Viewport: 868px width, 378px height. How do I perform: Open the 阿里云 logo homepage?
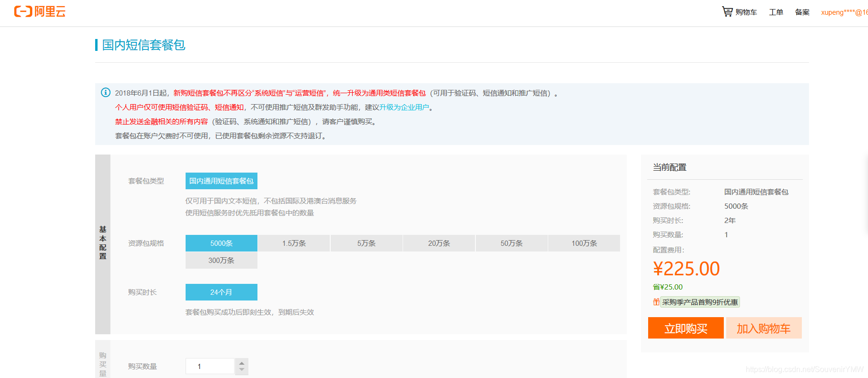[40, 11]
